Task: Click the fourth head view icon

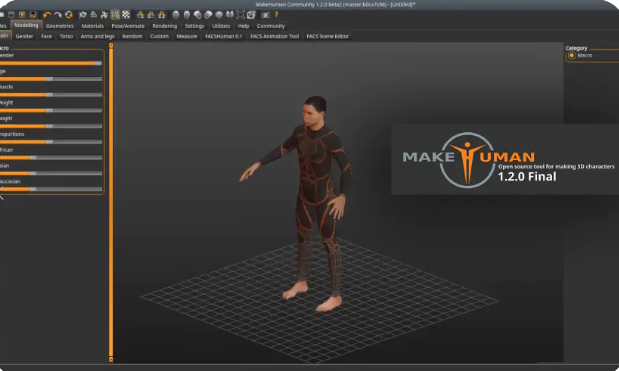Action: (x=208, y=15)
